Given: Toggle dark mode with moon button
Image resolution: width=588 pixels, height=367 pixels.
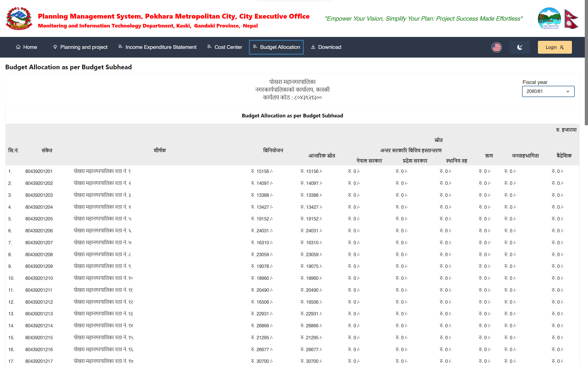Looking at the screenshot, I should [520, 47].
